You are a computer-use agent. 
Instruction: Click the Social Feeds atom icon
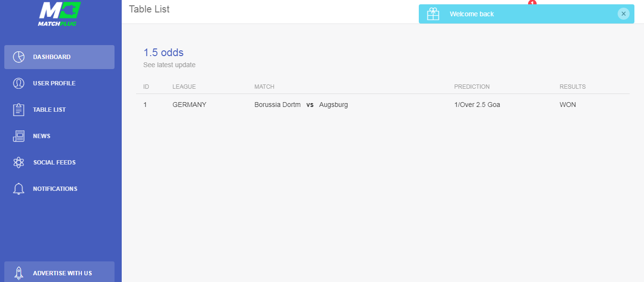19,163
